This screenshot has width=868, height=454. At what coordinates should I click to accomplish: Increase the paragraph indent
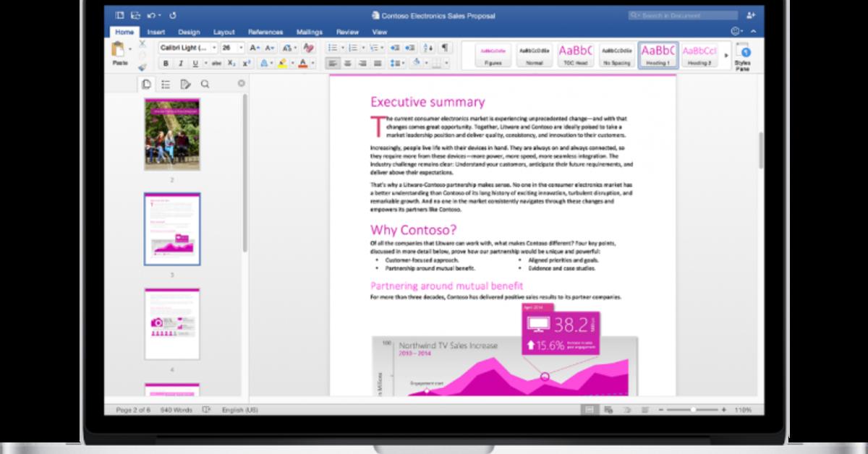(409, 48)
